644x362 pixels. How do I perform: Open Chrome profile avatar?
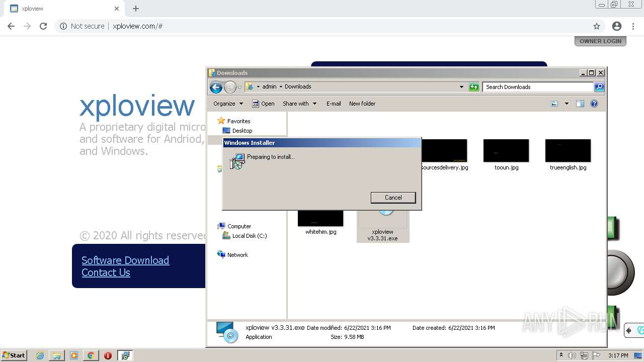pos(617,26)
